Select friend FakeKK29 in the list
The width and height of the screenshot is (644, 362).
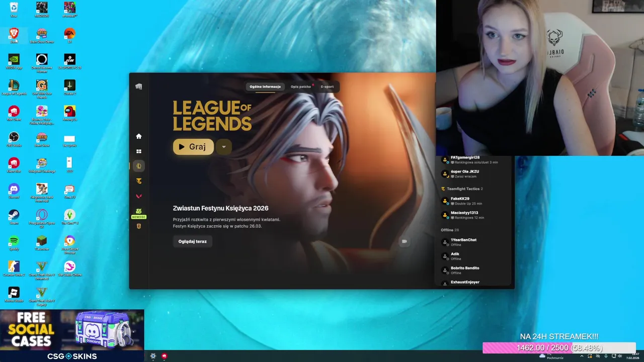pyautogui.click(x=473, y=201)
